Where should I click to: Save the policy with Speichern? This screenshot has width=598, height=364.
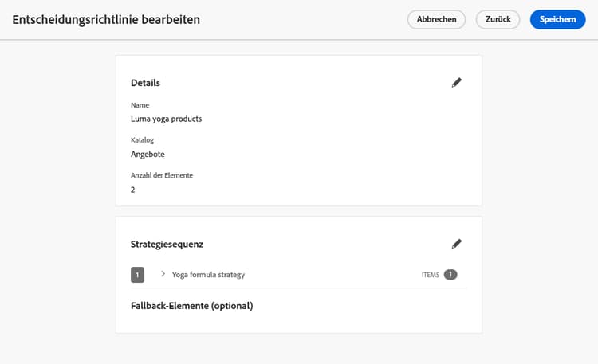coord(557,19)
